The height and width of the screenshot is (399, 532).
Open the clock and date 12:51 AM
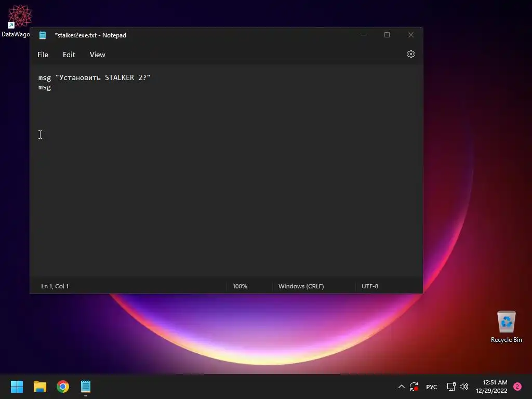[x=491, y=387]
